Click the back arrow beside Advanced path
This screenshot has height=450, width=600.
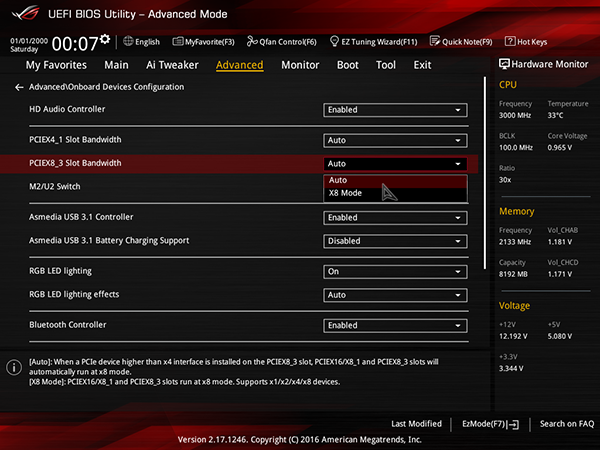[x=19, y=88]
